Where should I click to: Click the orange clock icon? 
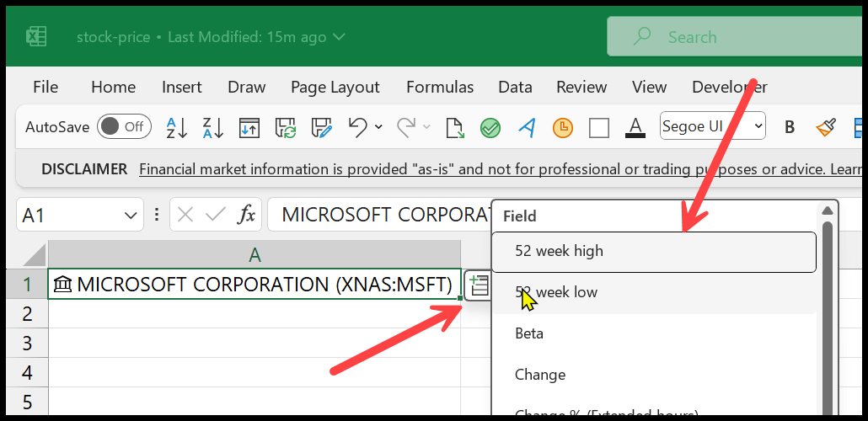tap(563, 128)
